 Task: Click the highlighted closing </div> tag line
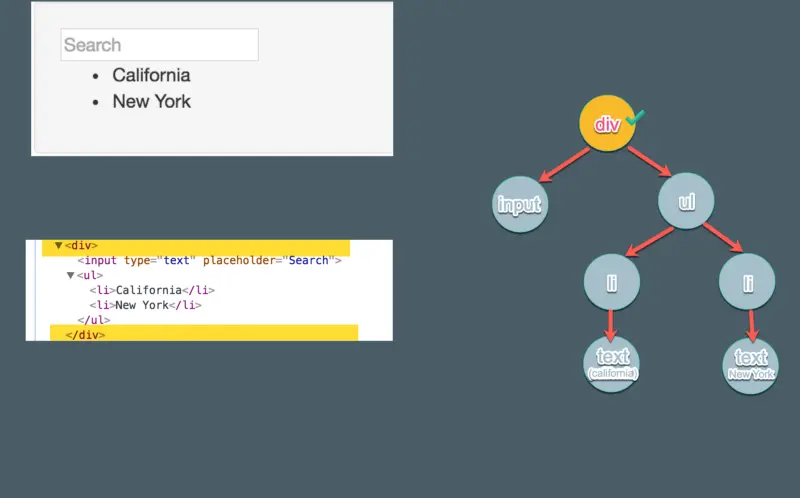coord(204,333)
